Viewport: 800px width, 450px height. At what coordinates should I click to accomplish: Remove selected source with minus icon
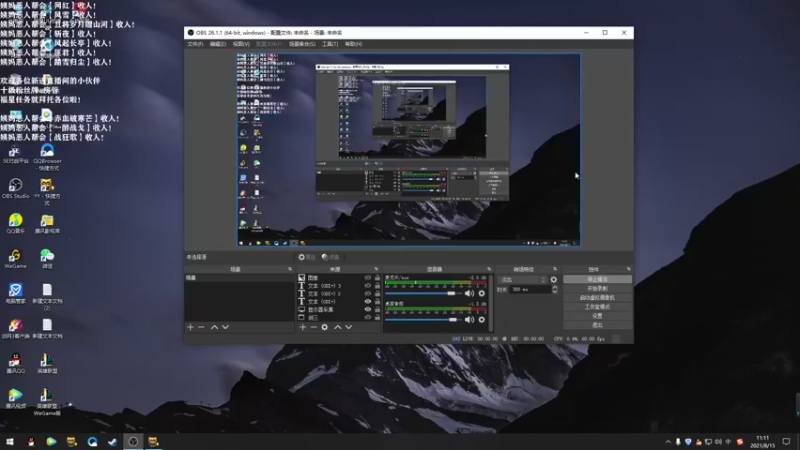click(x=314, y=327)
